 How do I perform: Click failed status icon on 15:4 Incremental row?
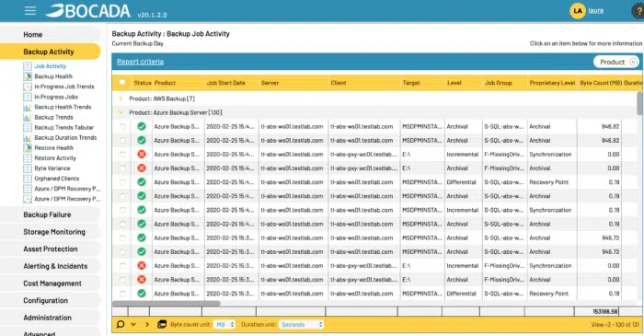142,154
